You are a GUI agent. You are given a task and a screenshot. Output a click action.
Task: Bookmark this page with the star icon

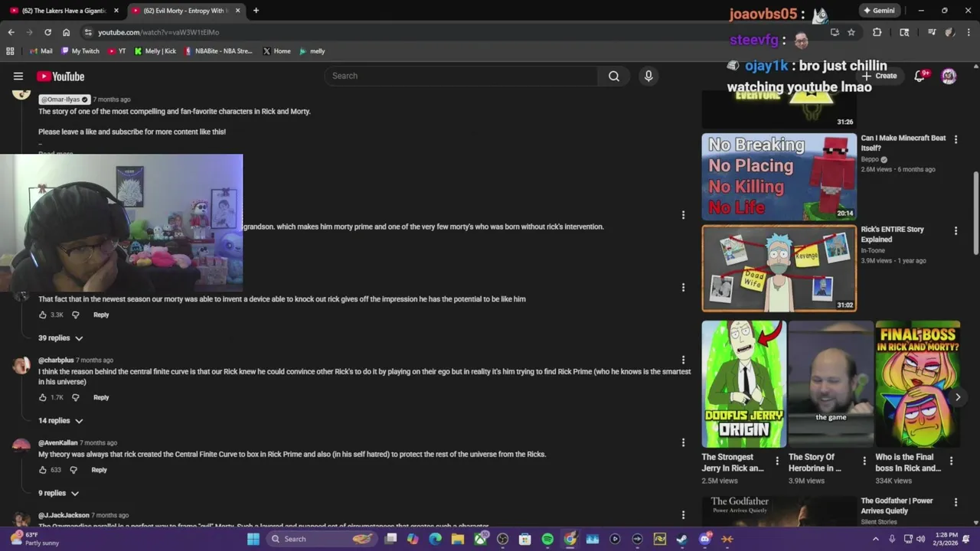(x=851, y=32)
